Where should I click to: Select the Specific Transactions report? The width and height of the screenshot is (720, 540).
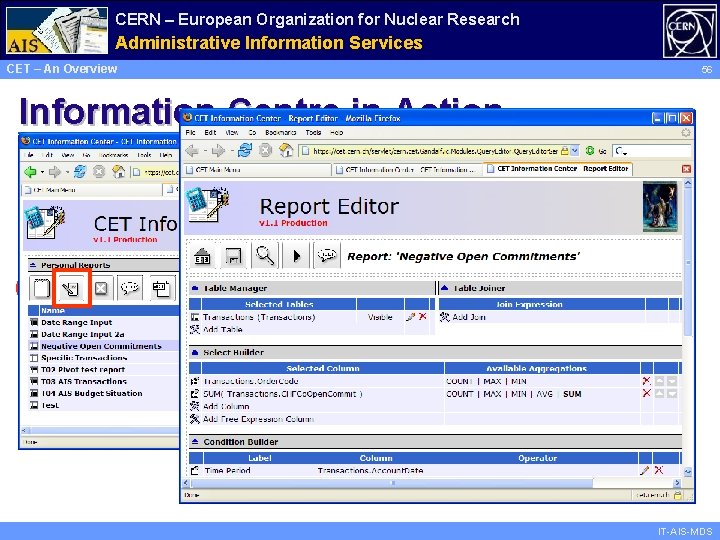[x=84, y=358]
